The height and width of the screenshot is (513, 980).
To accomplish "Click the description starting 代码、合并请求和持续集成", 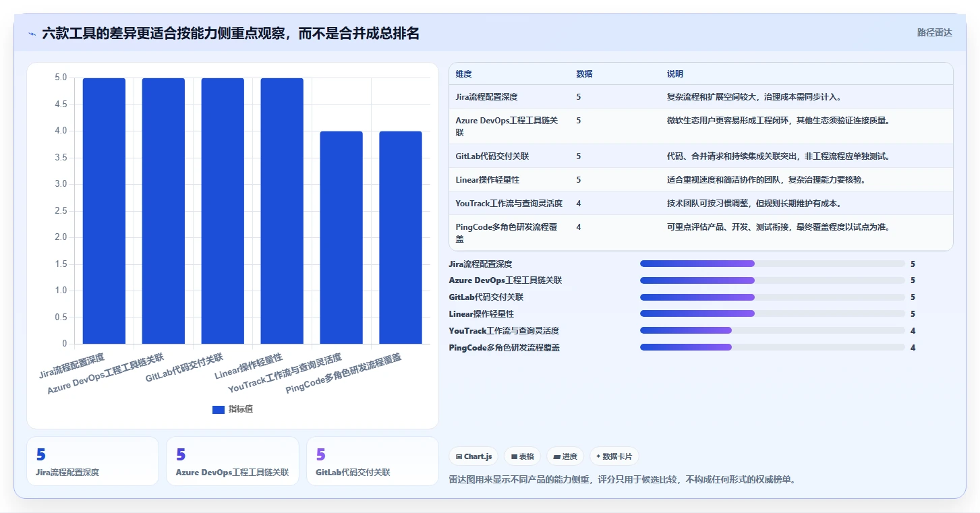I will click(x=779, y=156).
